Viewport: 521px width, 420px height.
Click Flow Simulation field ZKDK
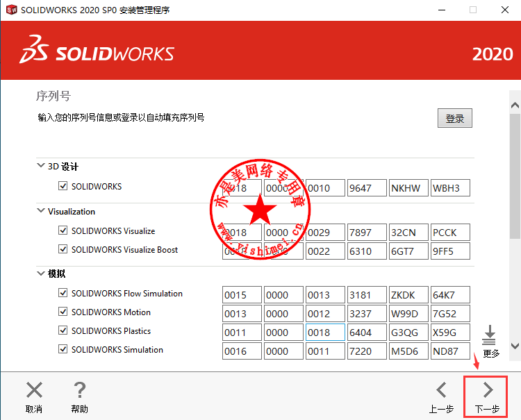(x=408, y=295)
